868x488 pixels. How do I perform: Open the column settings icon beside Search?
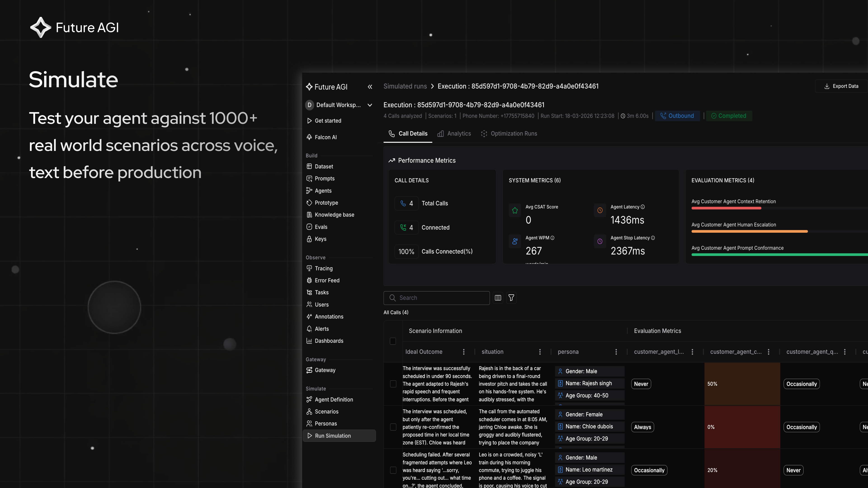coord(498,298)
